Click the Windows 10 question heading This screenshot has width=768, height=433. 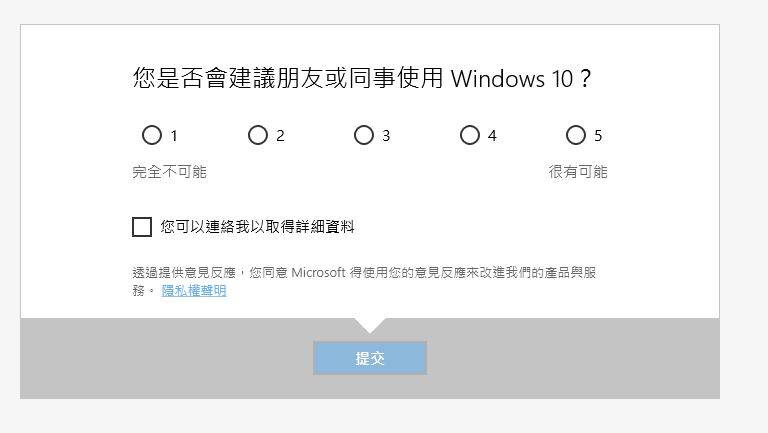point(362,78)
